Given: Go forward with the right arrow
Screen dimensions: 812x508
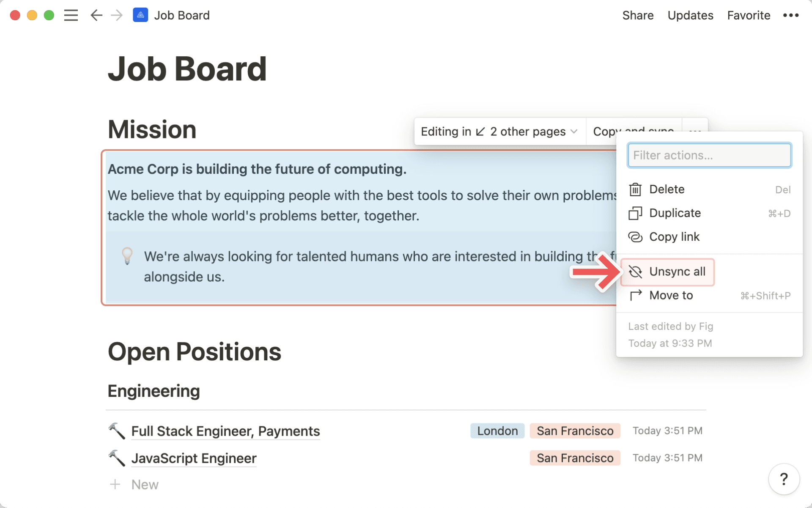Looking at the screenshot, I should click(116, 16).
